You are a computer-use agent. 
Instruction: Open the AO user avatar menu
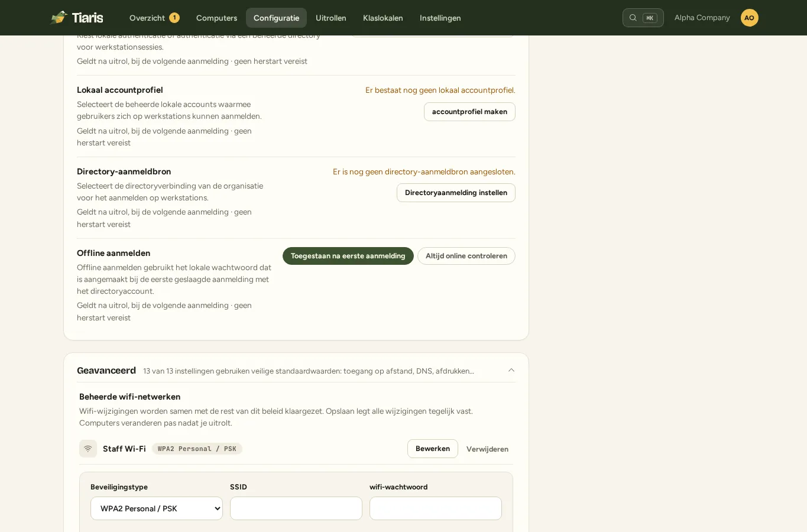[749, 18]
